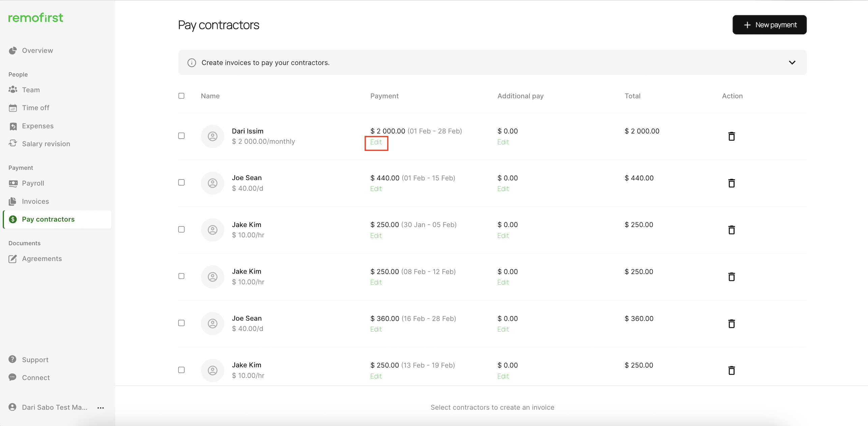The height and width of the screenshot is (426, 868).
Task: Click the New payment button
Action: [x=769, y=25]
